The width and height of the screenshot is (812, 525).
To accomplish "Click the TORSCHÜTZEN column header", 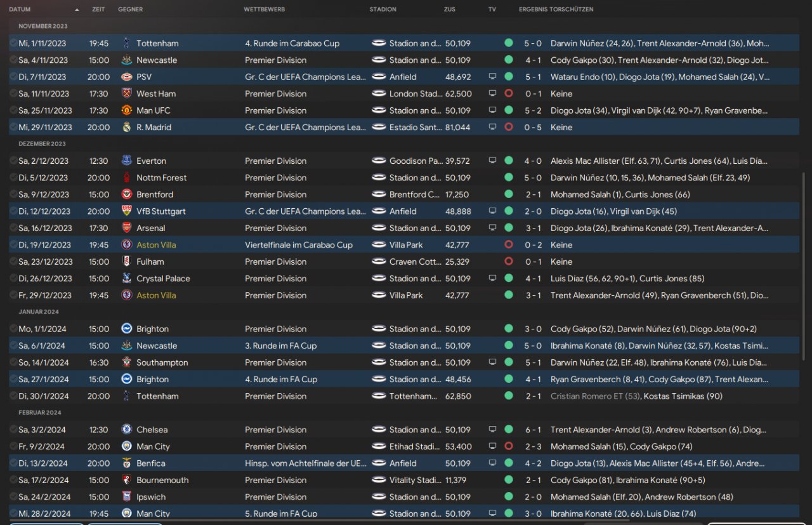I will click(572, 10).
